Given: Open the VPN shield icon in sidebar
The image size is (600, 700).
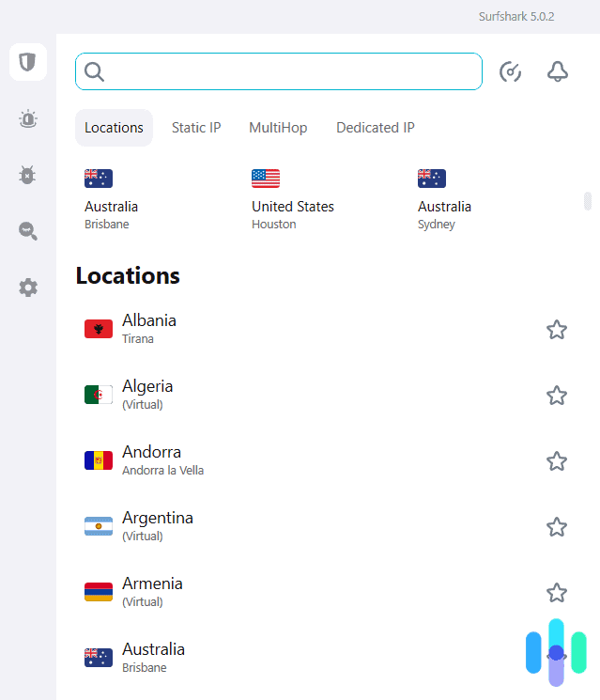Looking at the screenshot, I should 28,62.
